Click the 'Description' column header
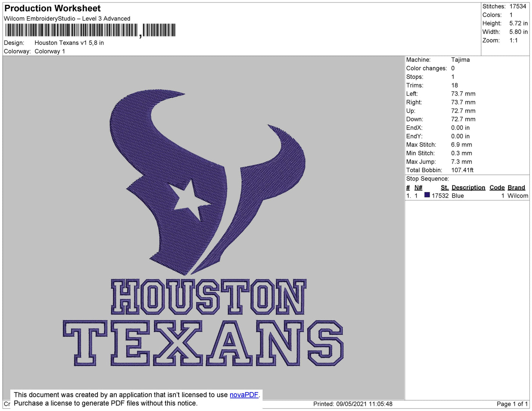 [x=468, y=187]
